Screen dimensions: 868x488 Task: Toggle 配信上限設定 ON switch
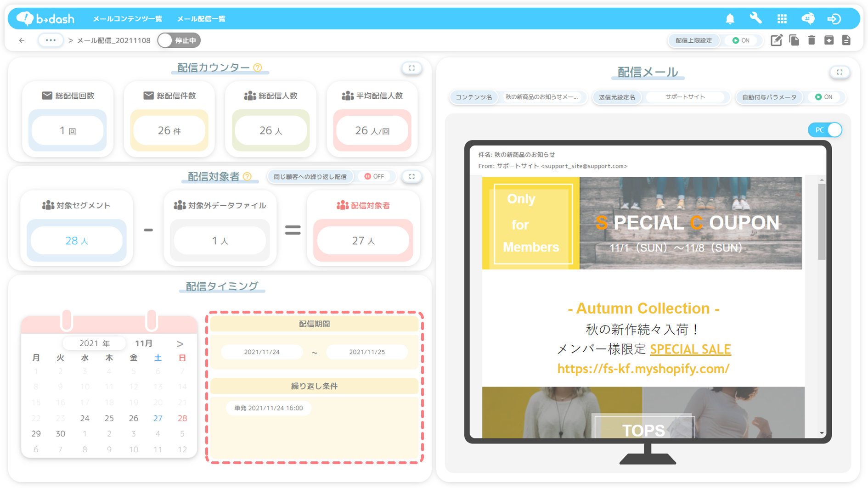[x=741, y=40]
